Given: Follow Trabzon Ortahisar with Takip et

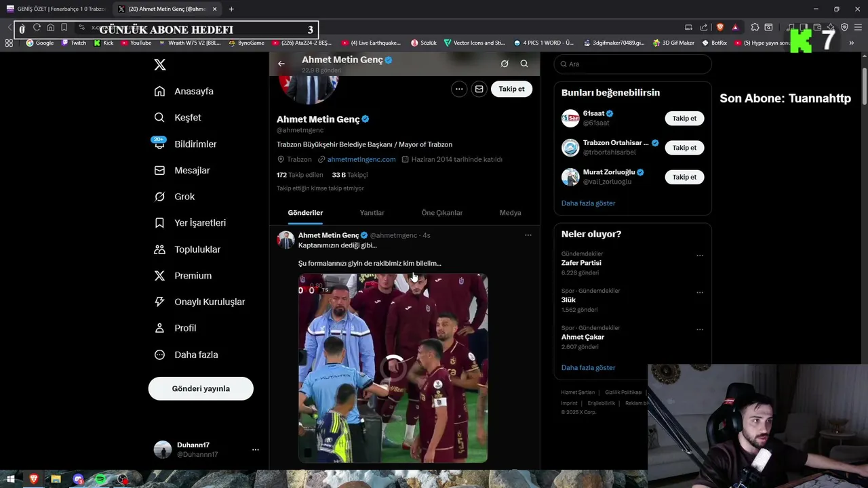Looking at the screenshot, I should coord(684,148).
